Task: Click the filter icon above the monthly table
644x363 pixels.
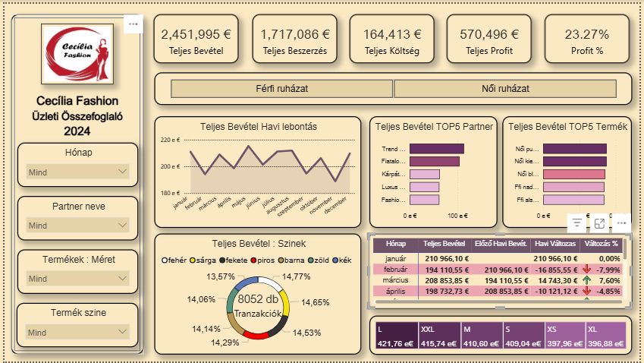Action: [x=577, y=223]
